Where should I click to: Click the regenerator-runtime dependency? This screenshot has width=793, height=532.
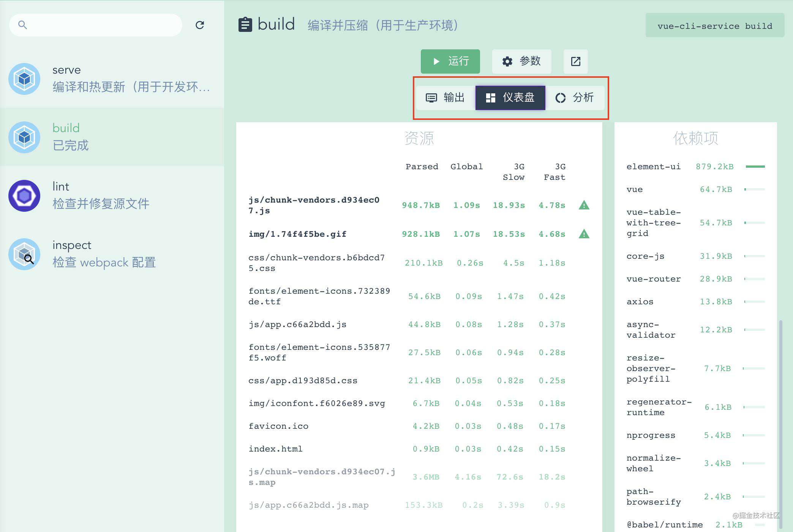659,407
